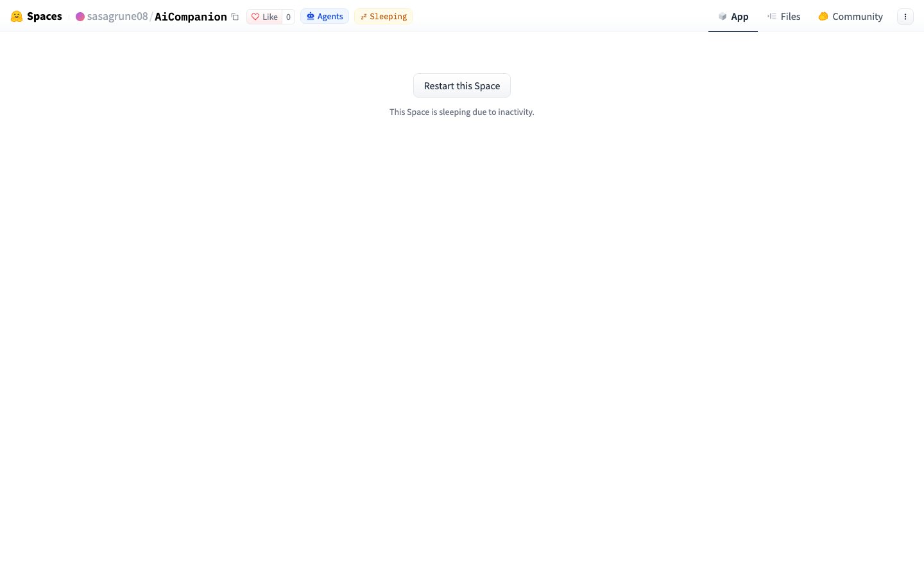Switch to the Files tab

(783, 17)
